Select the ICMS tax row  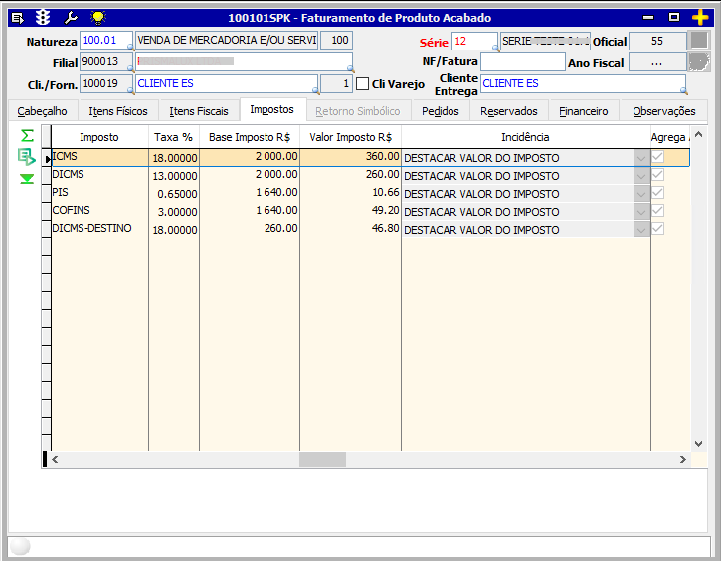click(x=370, y=157)
